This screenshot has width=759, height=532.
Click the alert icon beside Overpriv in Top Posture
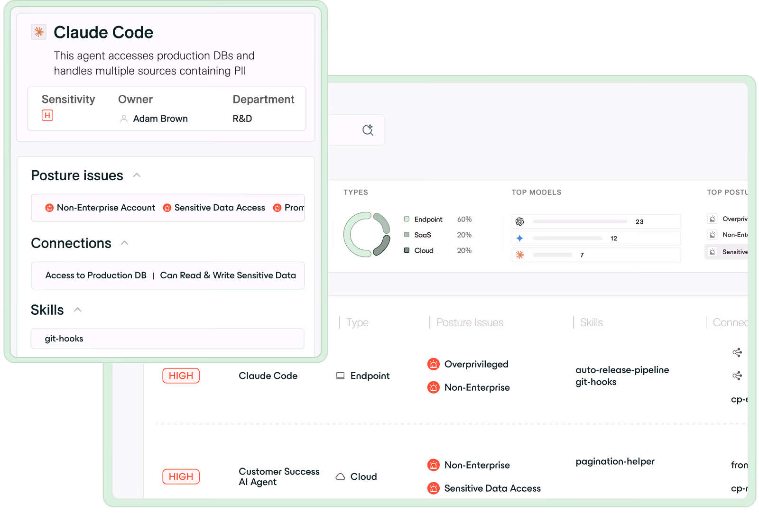(713, 219)
